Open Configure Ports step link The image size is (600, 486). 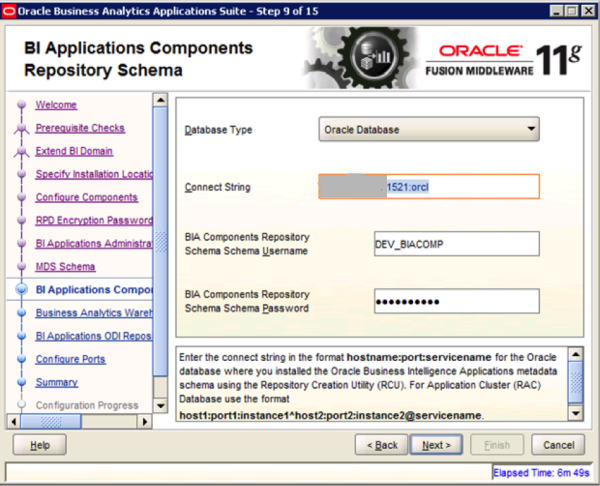[x=70, y=359]
